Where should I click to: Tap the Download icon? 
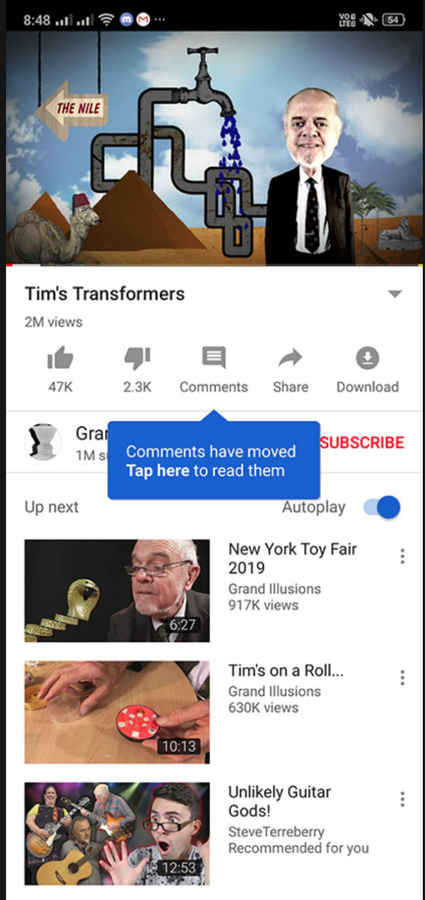(x=368, y=359)
